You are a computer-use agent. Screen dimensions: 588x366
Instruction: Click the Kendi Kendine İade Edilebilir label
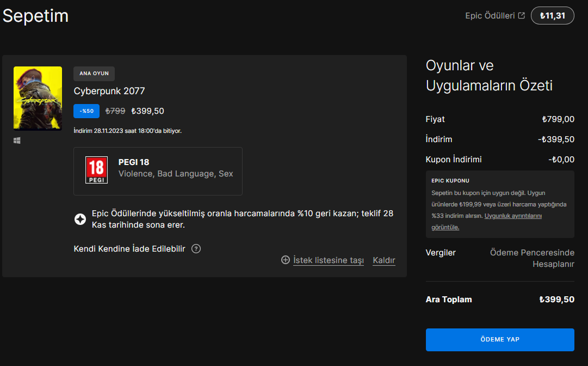(129, 249)
